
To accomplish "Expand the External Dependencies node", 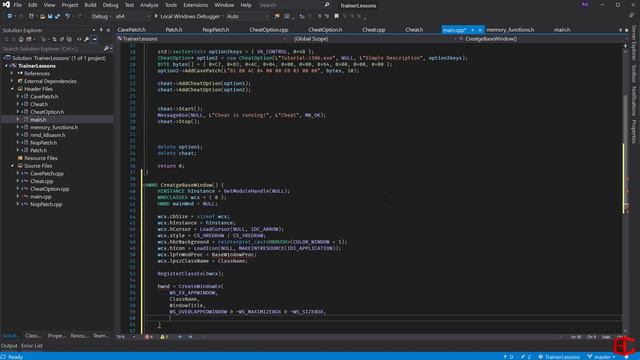I will pyautogui.click(x=12, y=81).
